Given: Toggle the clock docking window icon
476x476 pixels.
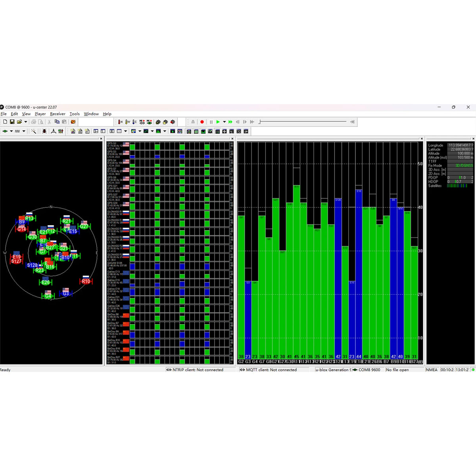Looking at the screenshot, I should [x=238, y=131].
